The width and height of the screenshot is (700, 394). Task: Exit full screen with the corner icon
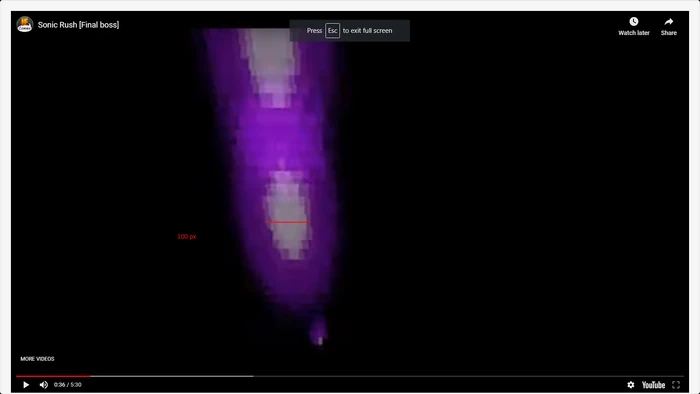pyautogui.click(x=676, y=385)
